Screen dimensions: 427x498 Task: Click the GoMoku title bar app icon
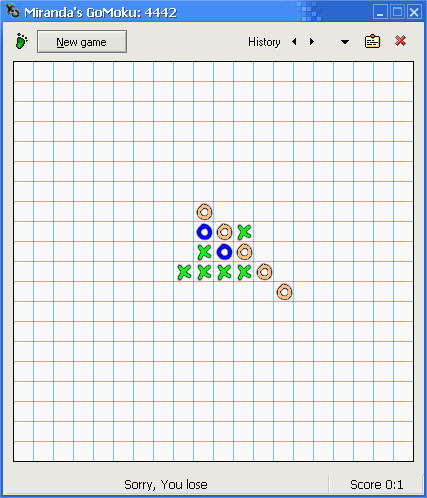click(x=12, y=11)
